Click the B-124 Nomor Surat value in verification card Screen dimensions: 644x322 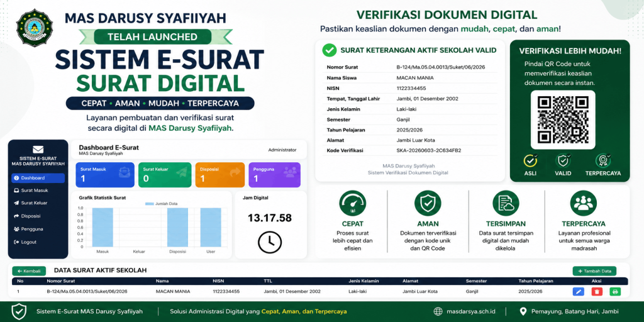point(441,67)
